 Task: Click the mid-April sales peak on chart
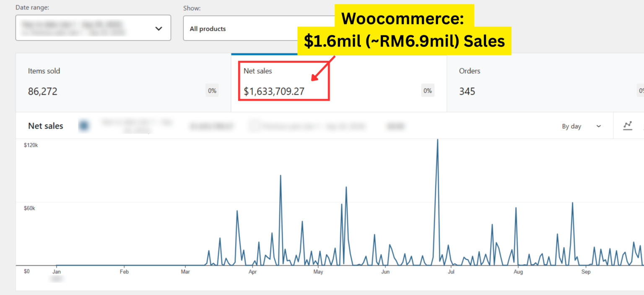pos(280,176)
